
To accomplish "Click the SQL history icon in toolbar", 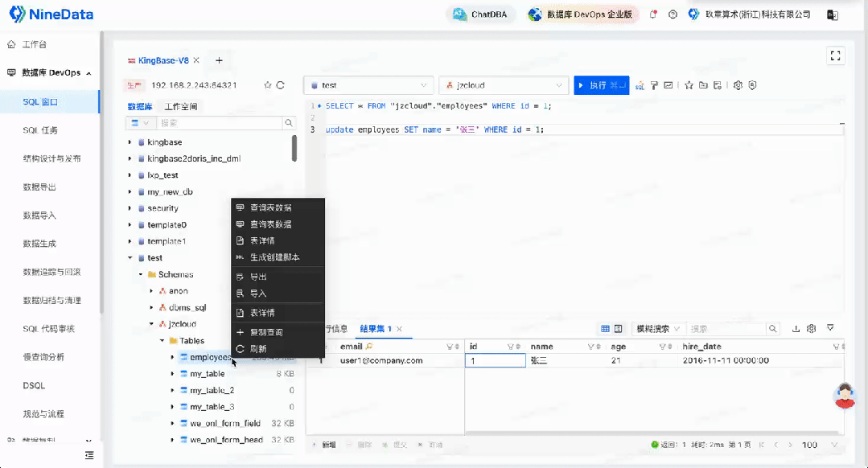I will coord(718,85).
